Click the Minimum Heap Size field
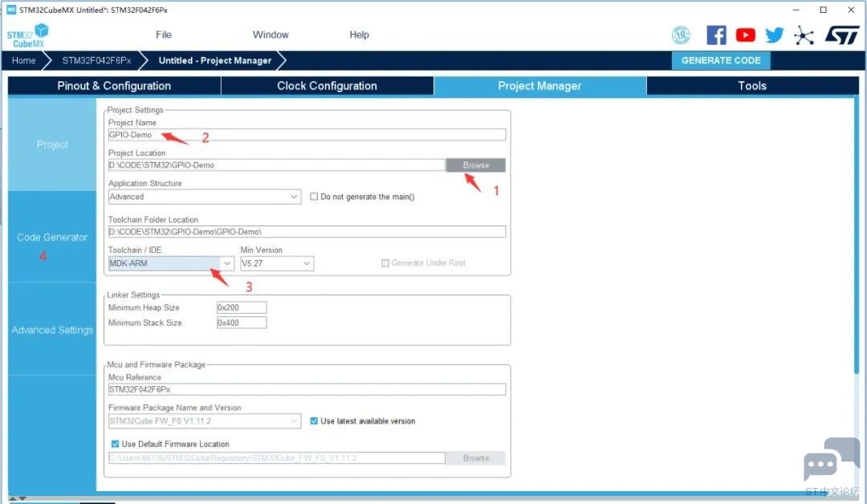The width and height of the screenshot is (867, 504). pos(242,308)
